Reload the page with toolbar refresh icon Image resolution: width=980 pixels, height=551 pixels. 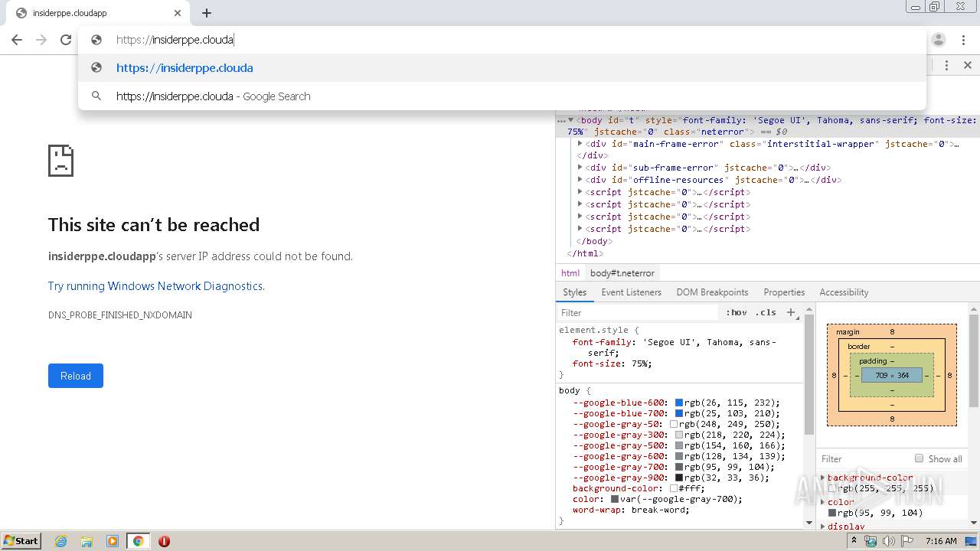pyautogui.click(x=66, y=40)
